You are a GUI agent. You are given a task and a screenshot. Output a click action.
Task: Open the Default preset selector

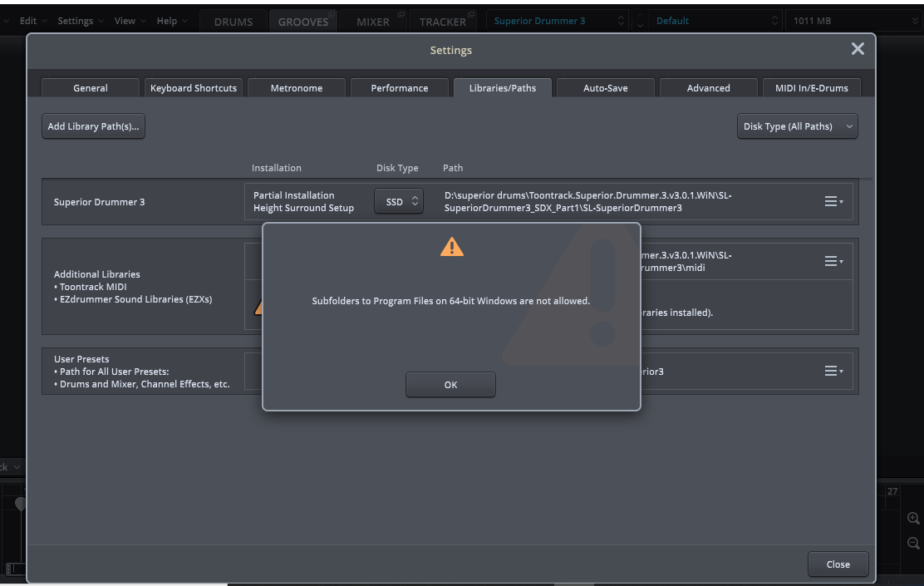(715, 21)
